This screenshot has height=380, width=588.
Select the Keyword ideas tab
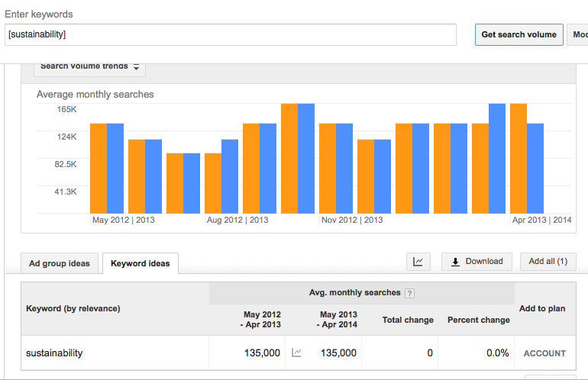[x=141, y=263]
